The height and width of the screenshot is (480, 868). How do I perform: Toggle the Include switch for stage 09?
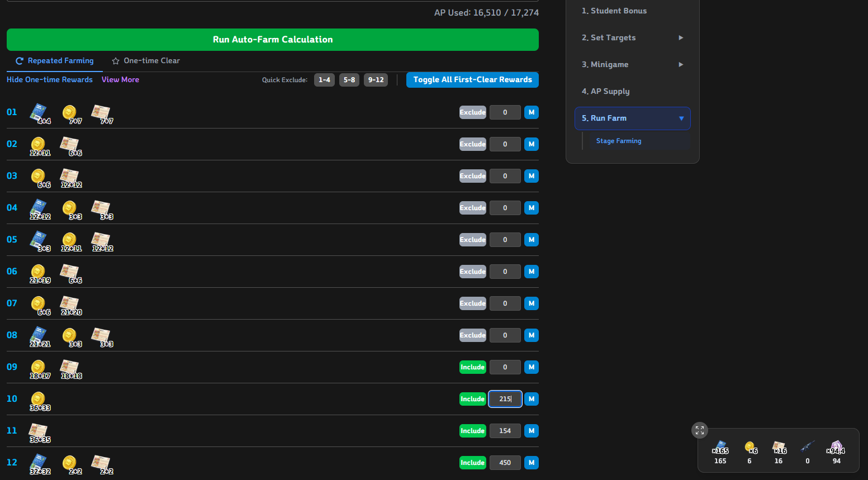473,367
